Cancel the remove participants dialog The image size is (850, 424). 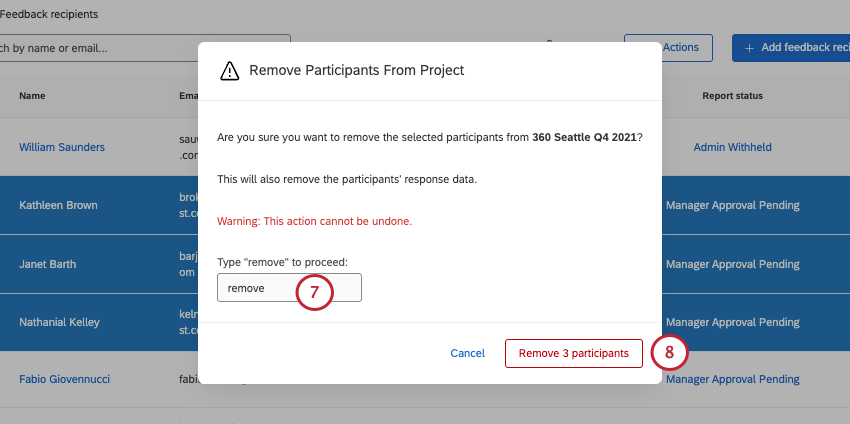pos(467,354)
